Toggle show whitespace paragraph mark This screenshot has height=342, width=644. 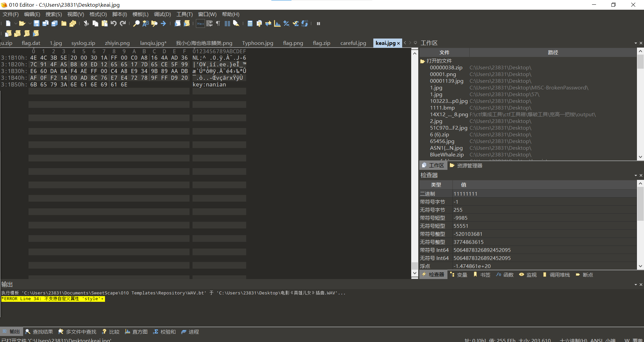point(218,23)
